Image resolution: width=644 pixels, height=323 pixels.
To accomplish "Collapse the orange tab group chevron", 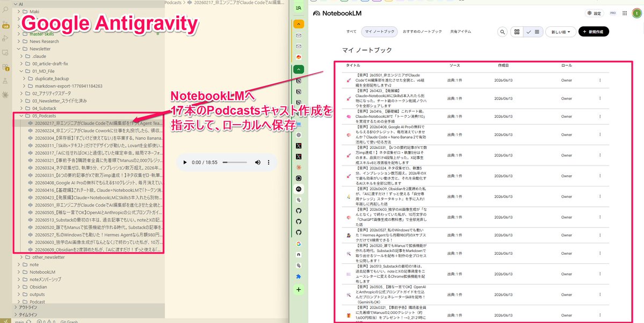I will 299,24.
